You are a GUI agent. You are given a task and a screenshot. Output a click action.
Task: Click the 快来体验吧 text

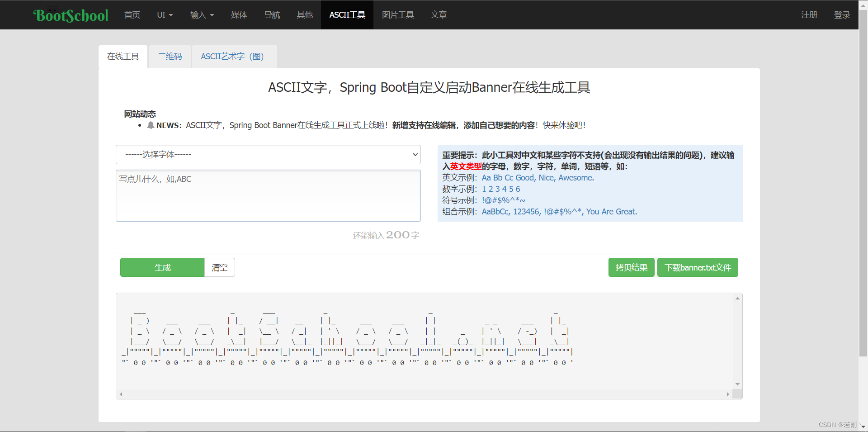click(x=564, y=125)
